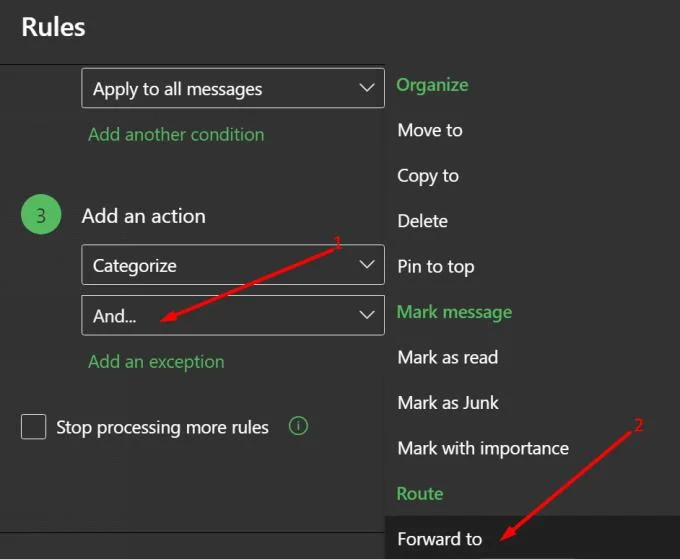Click the chevron arrow on 'And...' box
Viewport: 680px width, 559px height.
tap(367, 315)
